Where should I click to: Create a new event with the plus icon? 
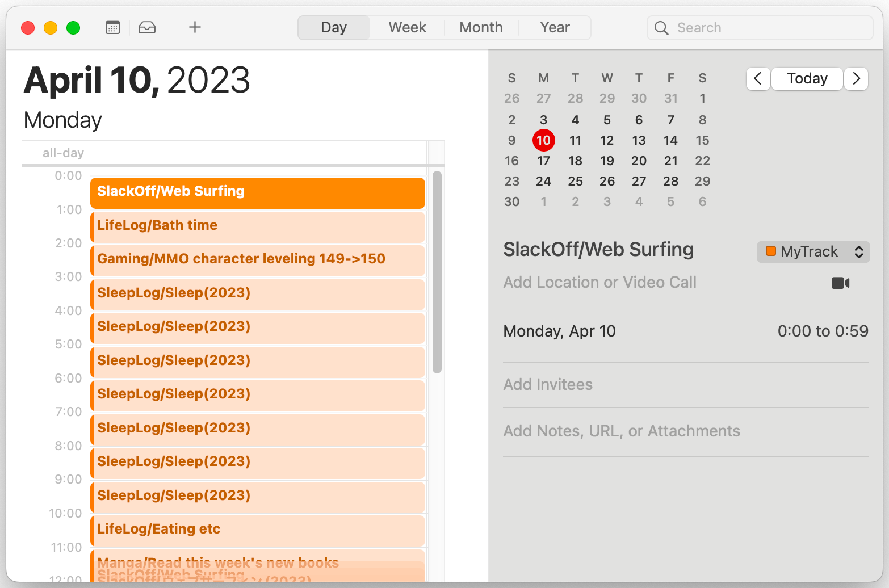(195, 27)
